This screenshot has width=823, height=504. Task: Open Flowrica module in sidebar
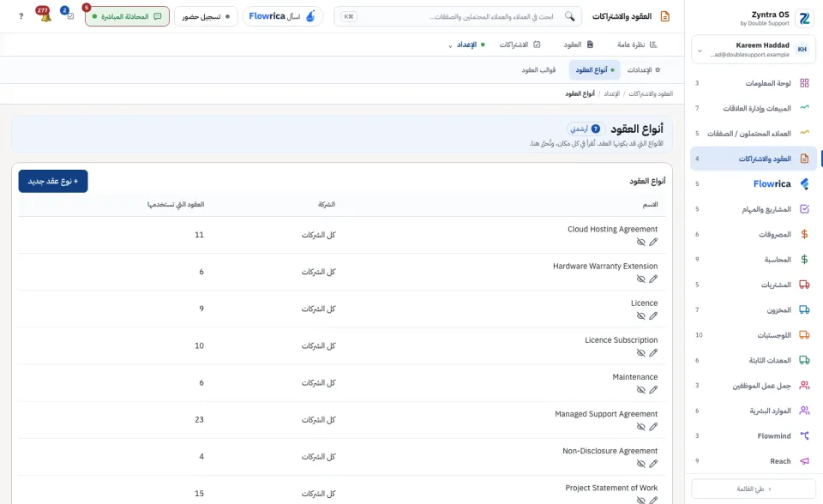[x=754, y=183]
